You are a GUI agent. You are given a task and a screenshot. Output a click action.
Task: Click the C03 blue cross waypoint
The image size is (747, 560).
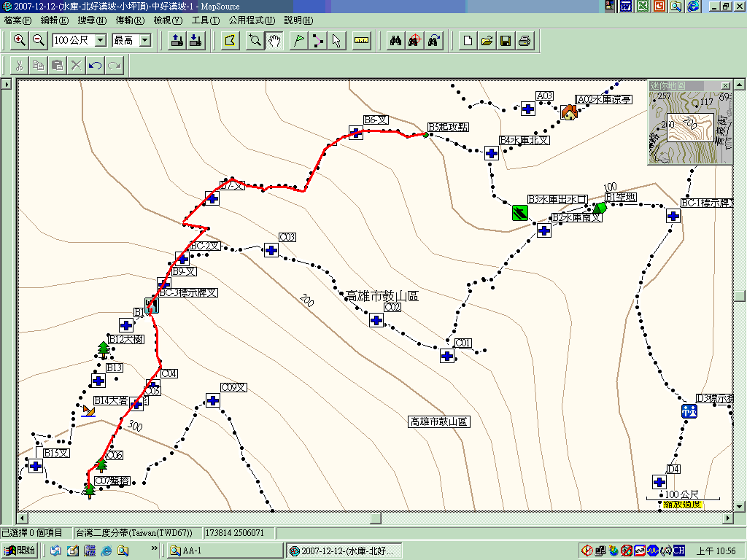[271, 250]
